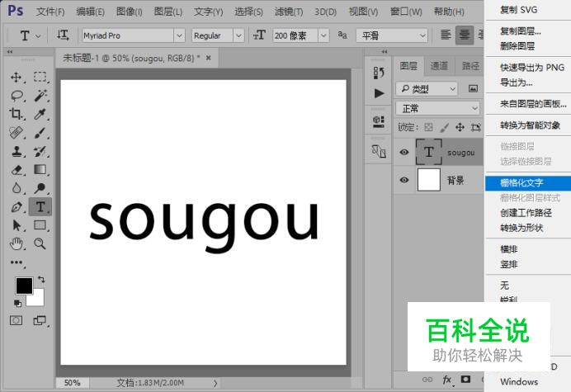The image size is (571, 392).
Task: Switch to the 通道 tab
Action: pos(439,66)
